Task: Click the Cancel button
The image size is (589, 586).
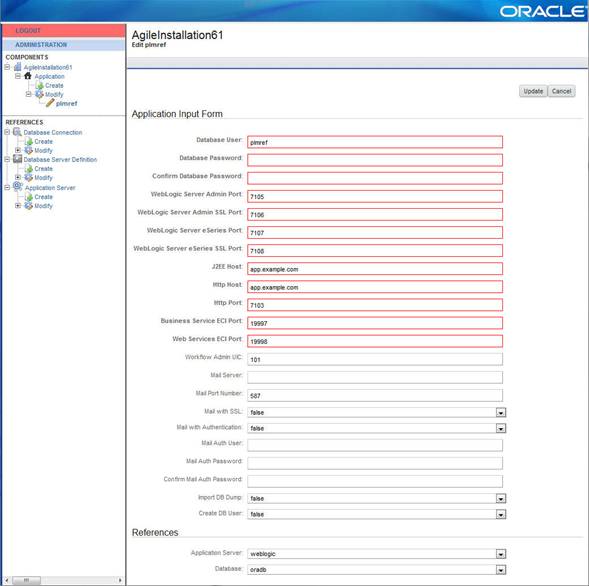Action: [x=561, y=91]
